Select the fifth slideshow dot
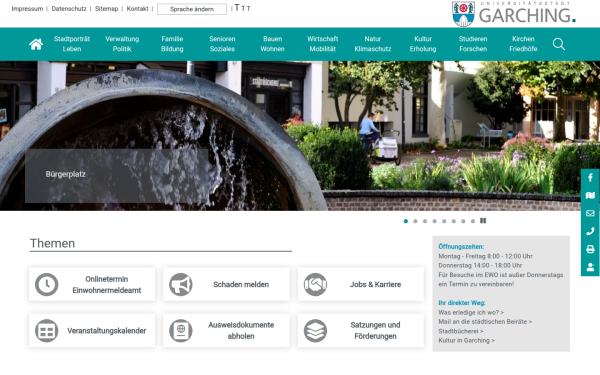The height and width of the screenshot is (375, 600). (444, 221)
